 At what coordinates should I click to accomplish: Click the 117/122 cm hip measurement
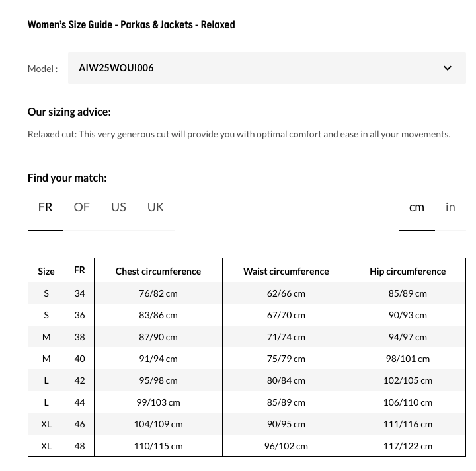[x=407, y=446]
